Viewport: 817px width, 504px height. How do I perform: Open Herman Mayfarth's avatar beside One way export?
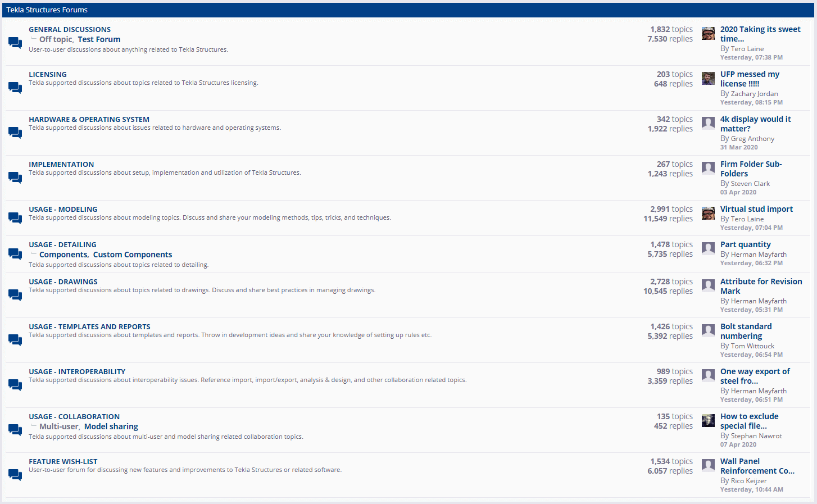708,375
